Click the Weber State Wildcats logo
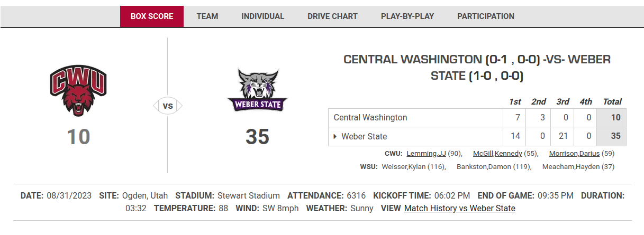 (x=257, y=90)
